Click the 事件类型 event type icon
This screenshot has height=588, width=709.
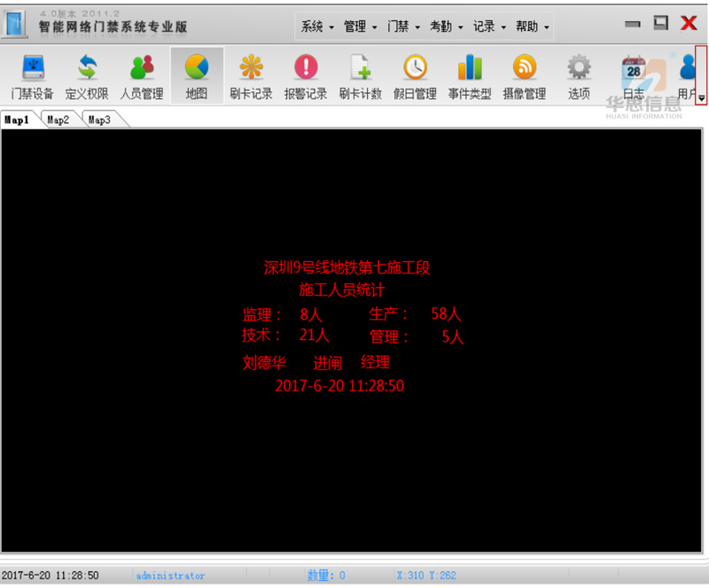pyautogui.click(x=470, y=75)
